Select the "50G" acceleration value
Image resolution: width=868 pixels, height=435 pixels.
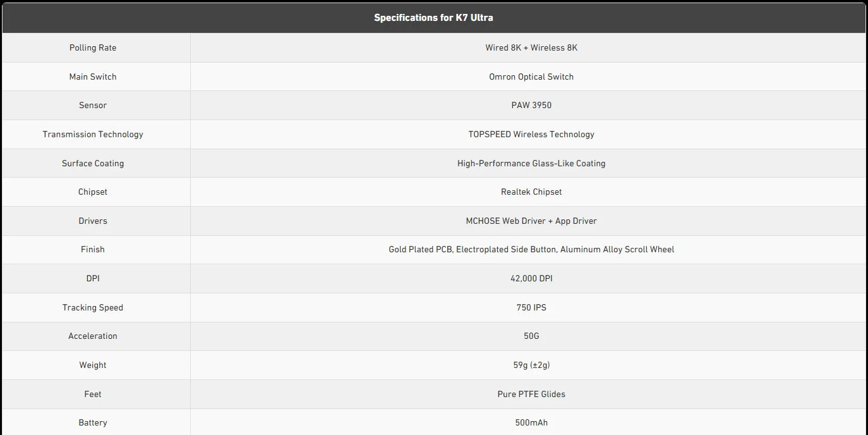531,336
